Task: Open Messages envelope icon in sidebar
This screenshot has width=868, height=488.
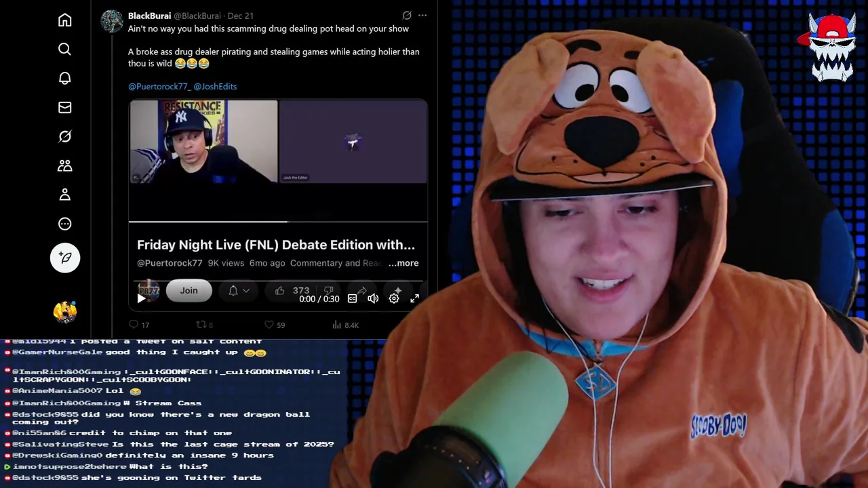Action: [x=64, y=107]
